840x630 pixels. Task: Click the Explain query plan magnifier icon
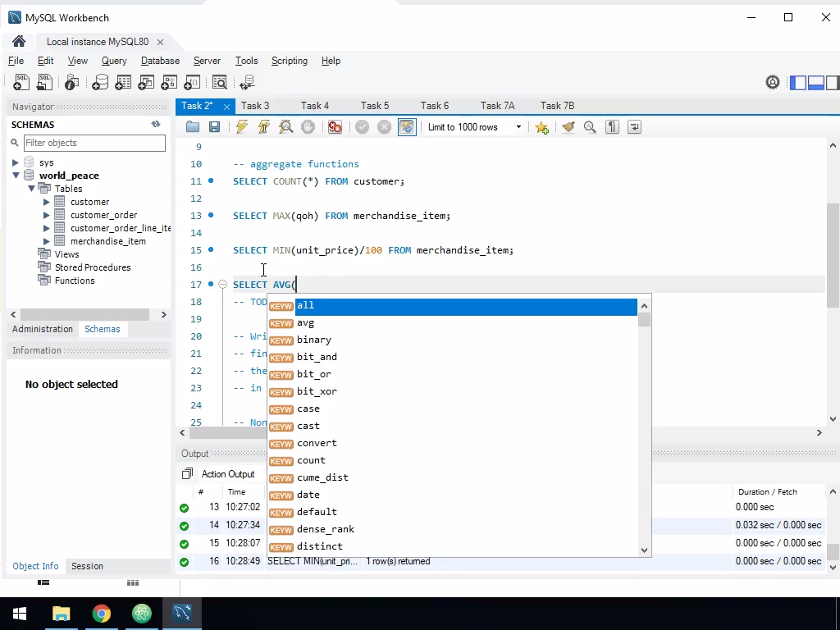coord(285,127)
